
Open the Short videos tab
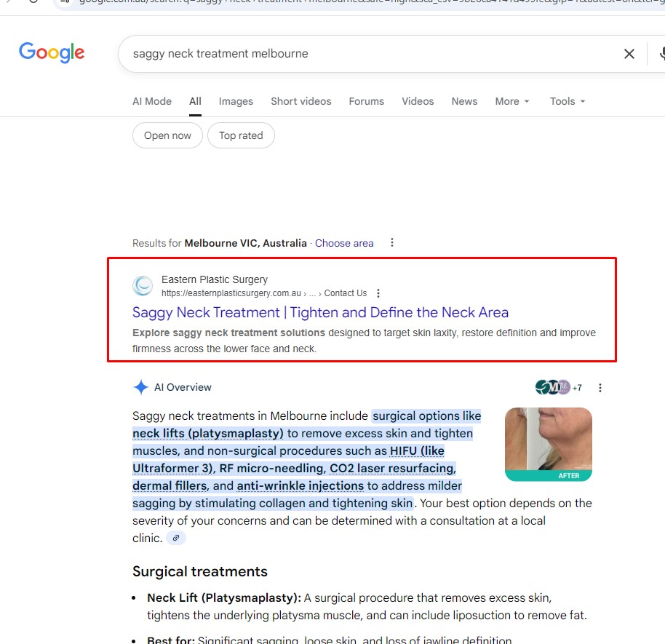pos(301,101)
